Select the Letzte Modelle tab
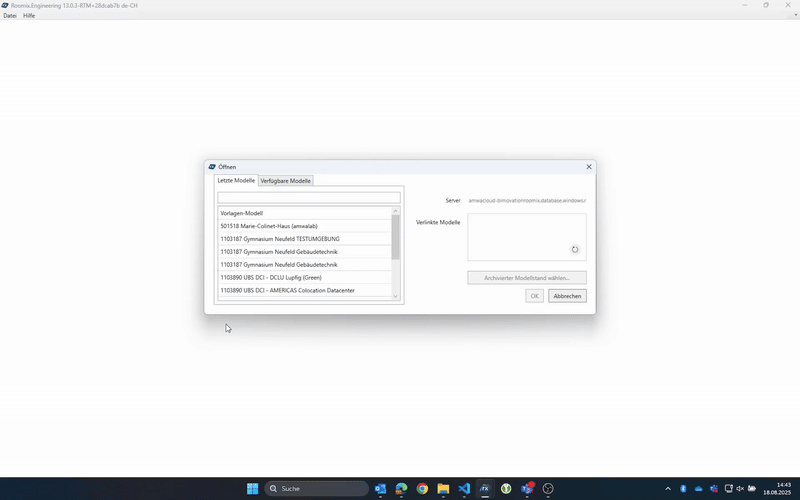 (x=237, y=181)
